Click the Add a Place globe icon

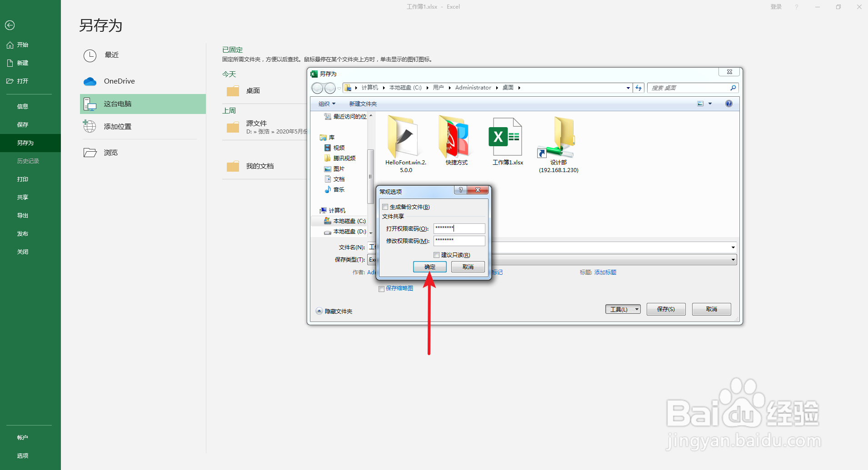click(90, 126)
